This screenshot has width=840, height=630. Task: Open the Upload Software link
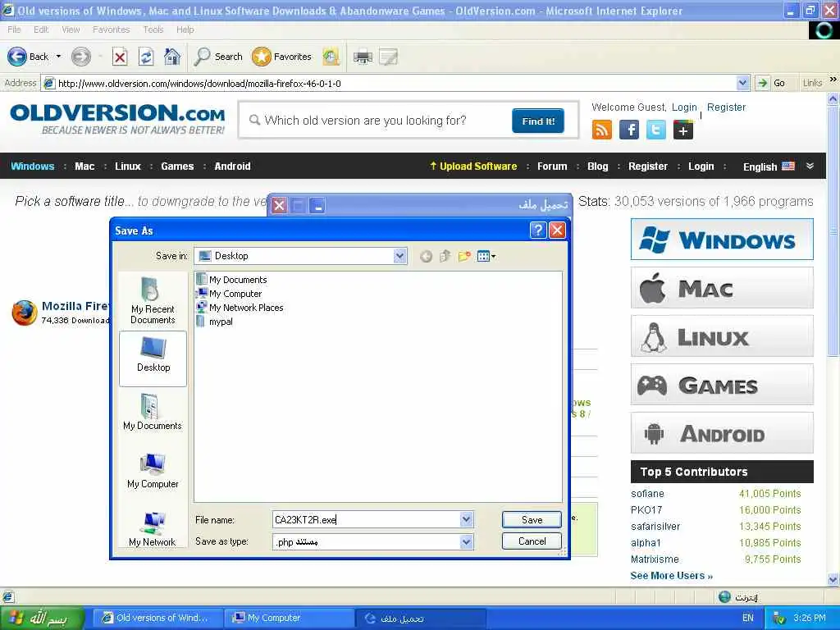[x=473, y=166]
